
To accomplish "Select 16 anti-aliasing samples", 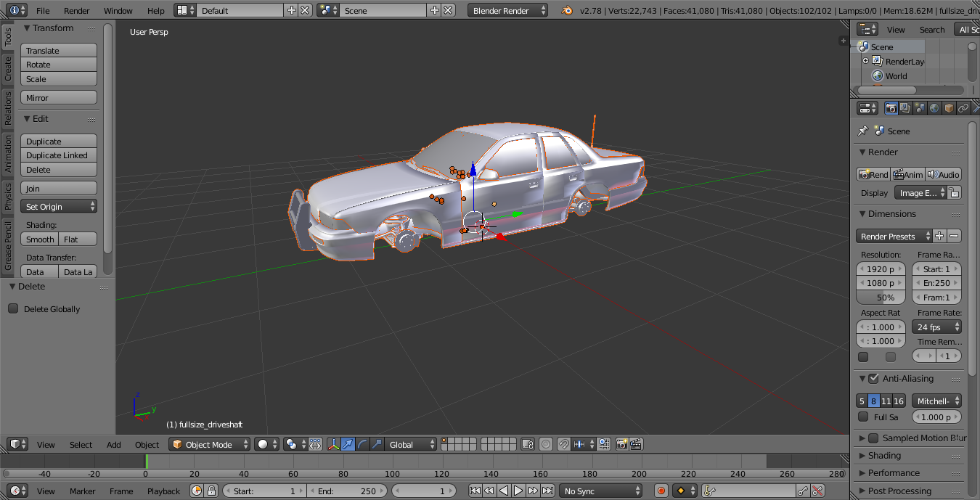I will (x=899, y=401).
